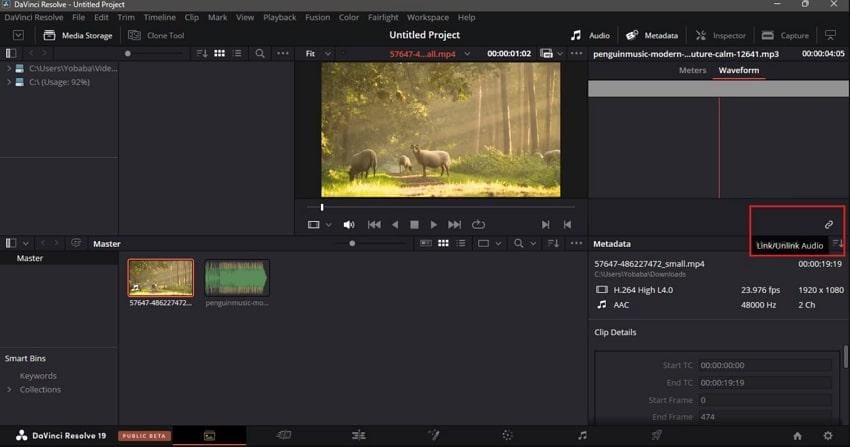Switch media pool to list view
Viewport: 850px width, 447px height.
pos(461,243)
